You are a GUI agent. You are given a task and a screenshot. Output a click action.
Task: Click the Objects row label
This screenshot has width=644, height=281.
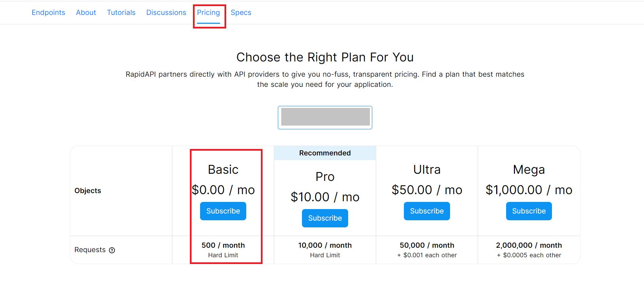click(x=88, y=191)
